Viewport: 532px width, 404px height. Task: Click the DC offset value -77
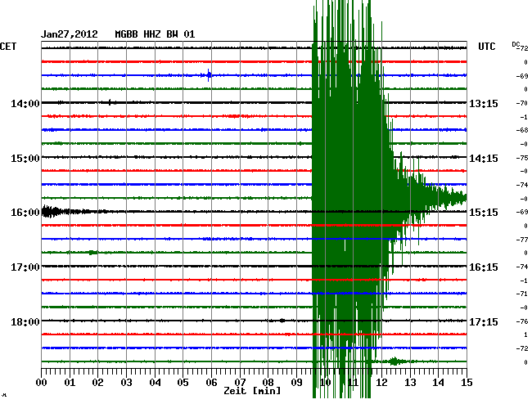[x=522, y=240]
